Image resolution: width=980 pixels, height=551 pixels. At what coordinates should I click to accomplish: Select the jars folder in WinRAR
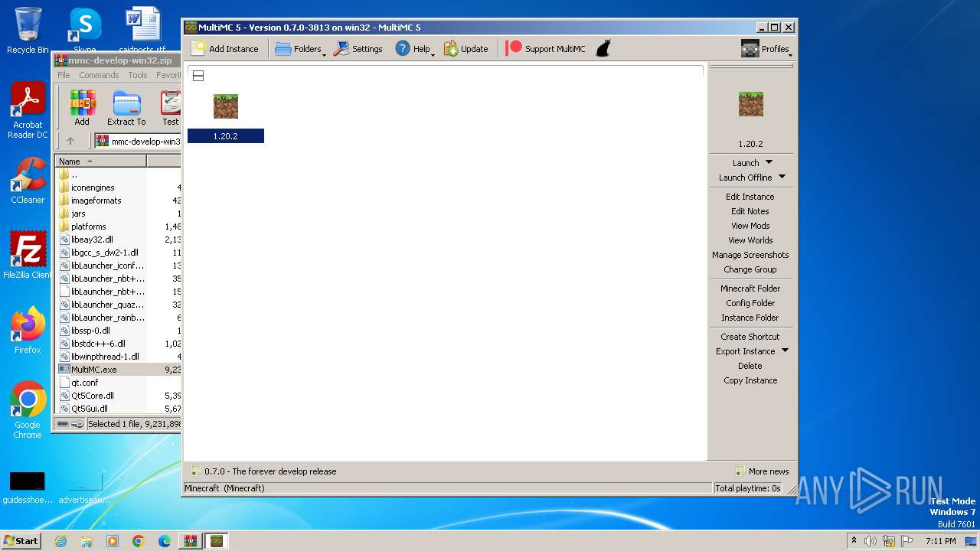pyautogui.click(x=78, y=214)
